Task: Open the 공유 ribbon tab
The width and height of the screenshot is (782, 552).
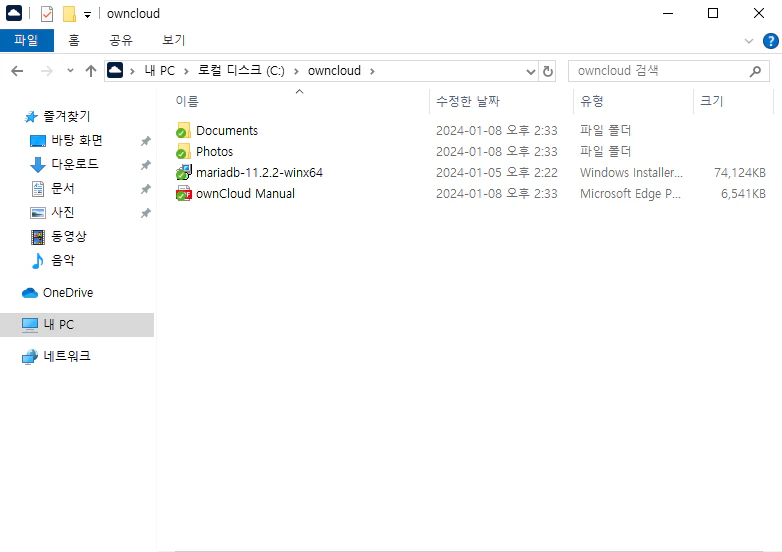Action: point(121,40)
